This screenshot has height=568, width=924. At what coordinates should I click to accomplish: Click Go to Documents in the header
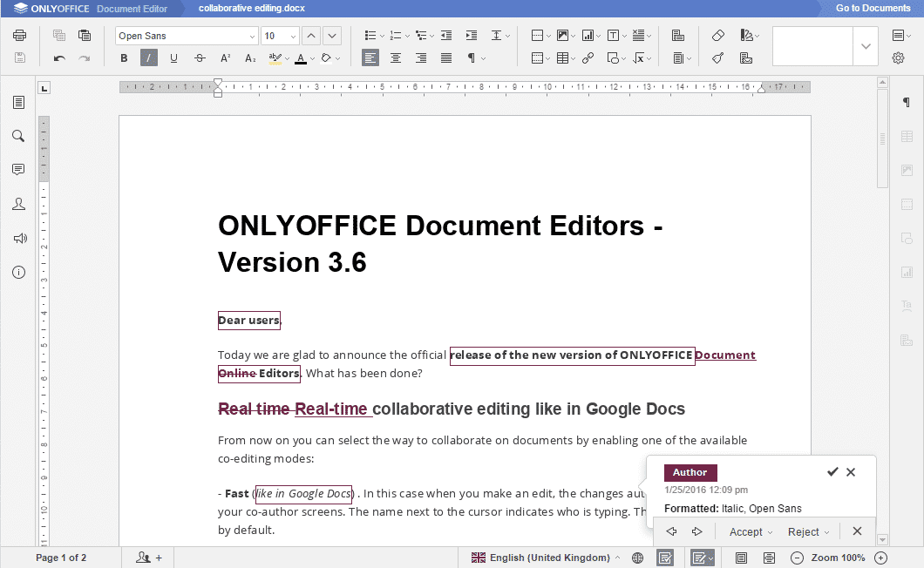click(874, 7)
